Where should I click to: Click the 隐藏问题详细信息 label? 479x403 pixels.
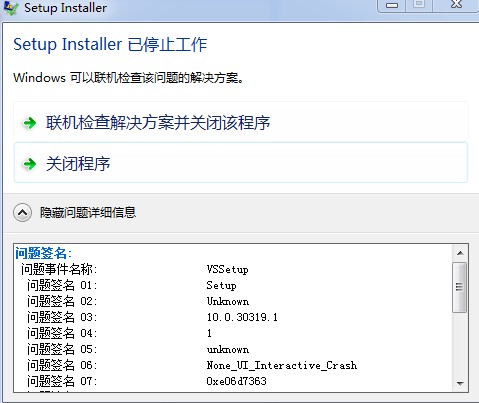tap(88, 213)
